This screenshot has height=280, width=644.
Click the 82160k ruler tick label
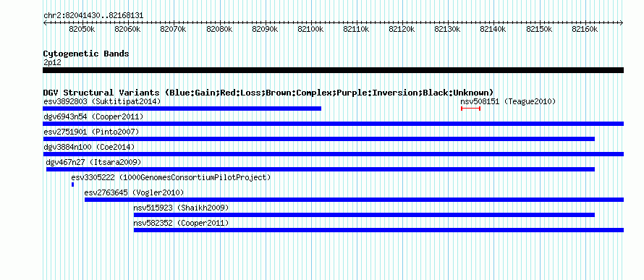click(x=584, y=29)
